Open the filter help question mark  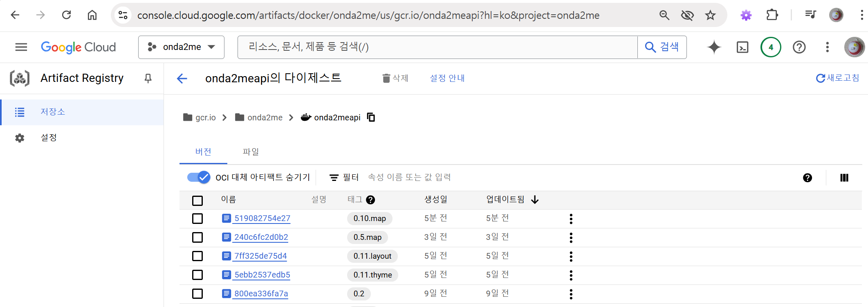point(807,178)
